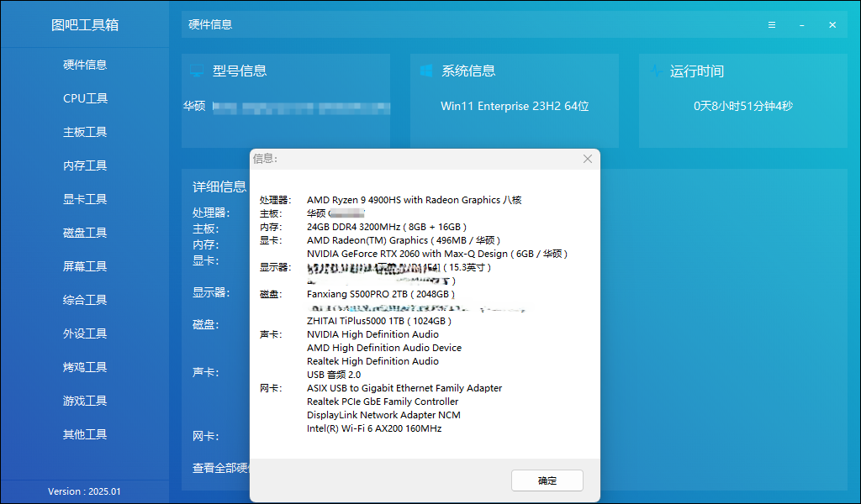Screen dimensions: 861x504
Task: Open CPU工具 in the sidebar
Action: [x=85, y=98]
